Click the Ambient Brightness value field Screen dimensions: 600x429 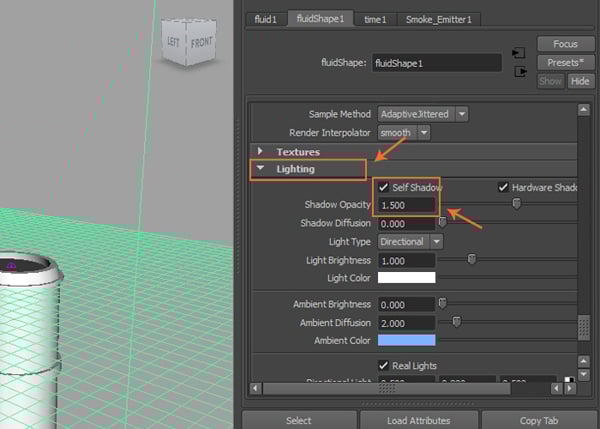pos(406,305)
